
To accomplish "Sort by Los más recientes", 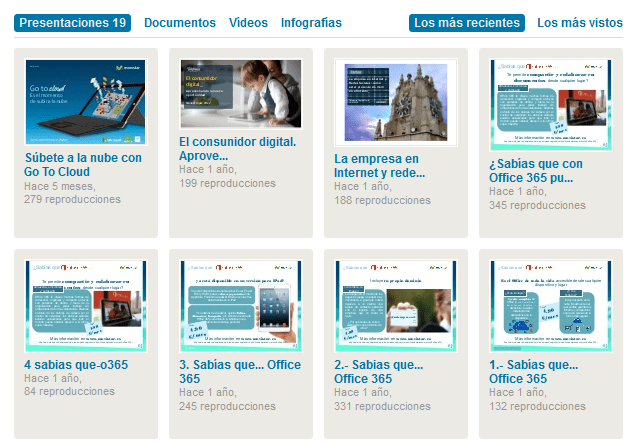I will point(466,22).
